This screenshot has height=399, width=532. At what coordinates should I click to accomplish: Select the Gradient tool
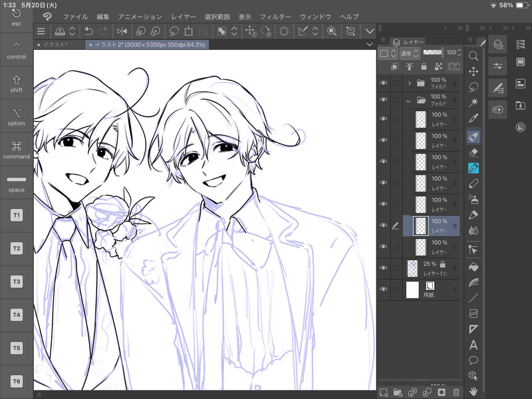coord(473,282)
